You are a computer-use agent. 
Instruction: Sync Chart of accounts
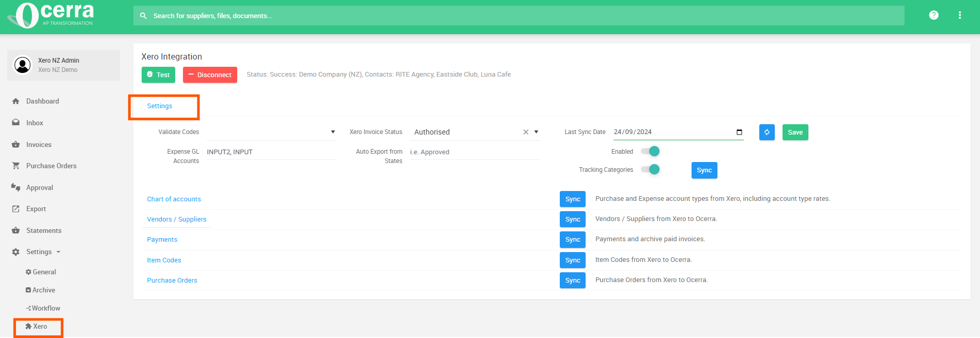(573, 199)
